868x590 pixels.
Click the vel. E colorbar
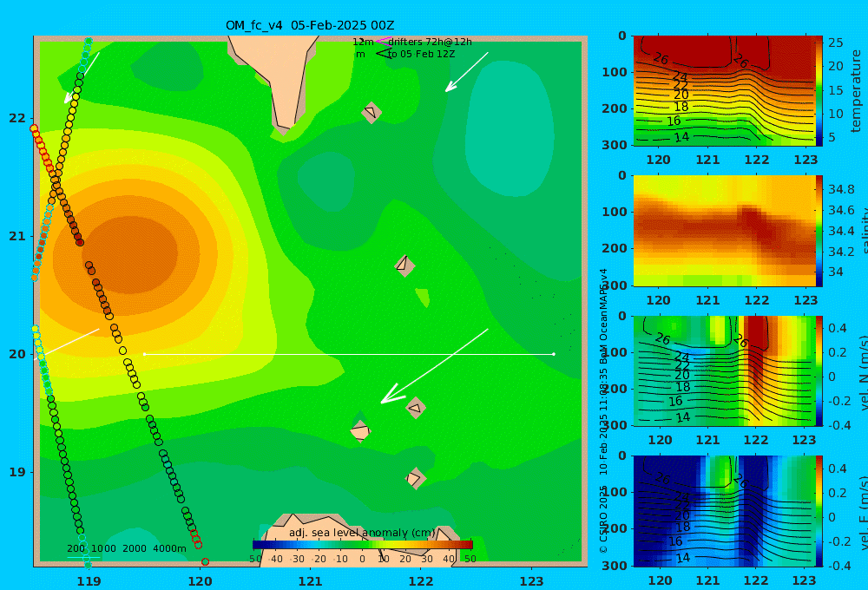coord(819,511)
